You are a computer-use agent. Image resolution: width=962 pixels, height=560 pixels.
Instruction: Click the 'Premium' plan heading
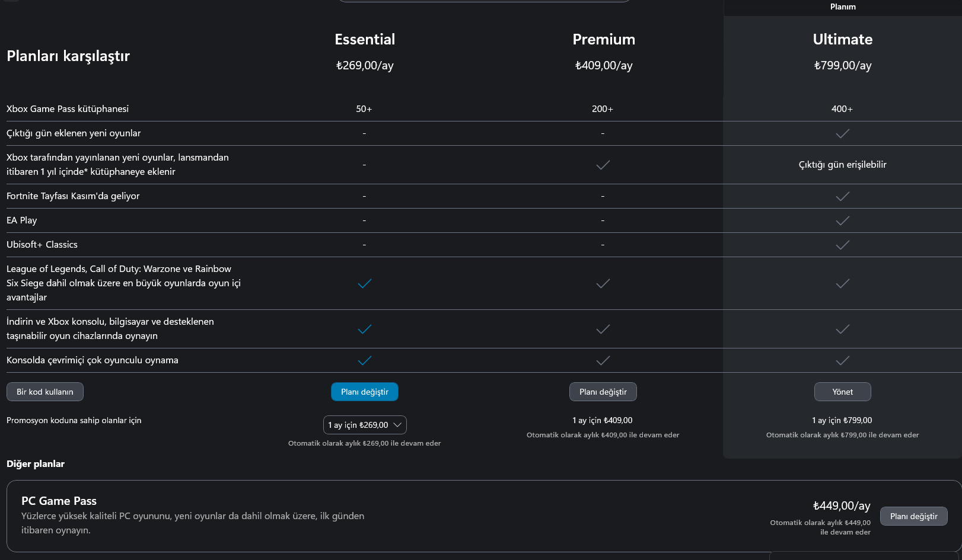pos(604,39)
